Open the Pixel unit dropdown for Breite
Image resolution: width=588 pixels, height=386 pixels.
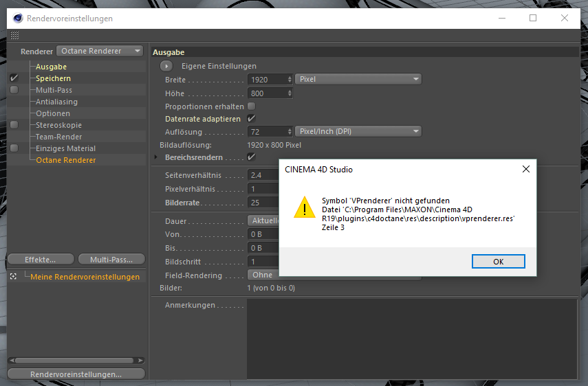(x=358, y=79)
